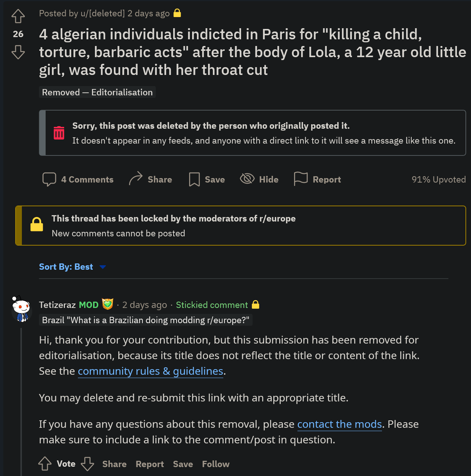The width and height of the screenshot is (471, 476).
Task: Follow the stickied comment
Action: point(216,464)
